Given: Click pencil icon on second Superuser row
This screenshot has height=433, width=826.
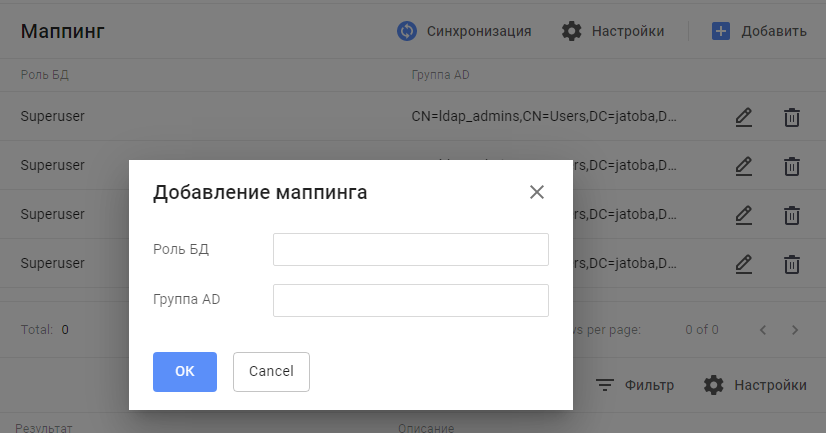Looking at the screenshot, I should pyautogui.click(x=743, y=166).
